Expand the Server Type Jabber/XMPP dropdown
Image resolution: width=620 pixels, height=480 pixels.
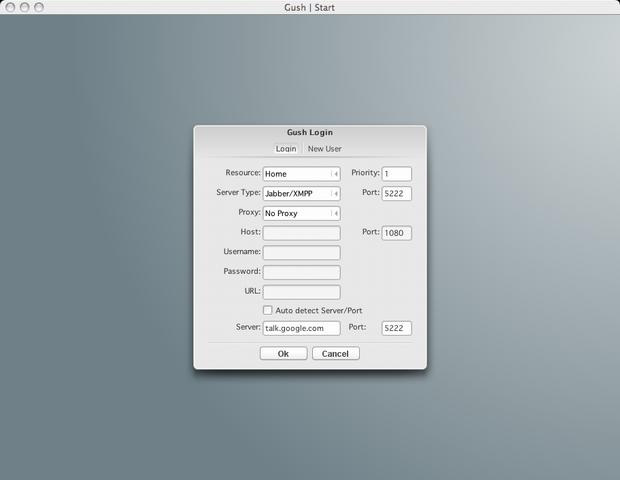[301, 194]
